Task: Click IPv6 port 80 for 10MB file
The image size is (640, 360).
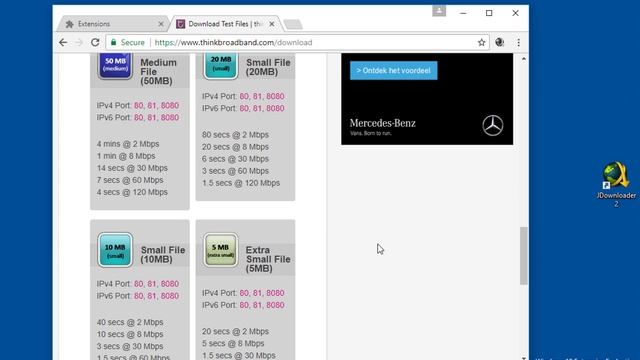Action: [x=139, y=296]
